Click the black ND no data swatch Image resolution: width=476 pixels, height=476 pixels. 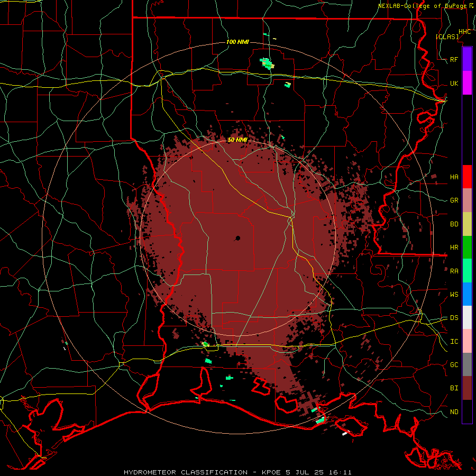pyautogui.click(x=467, y=411)
